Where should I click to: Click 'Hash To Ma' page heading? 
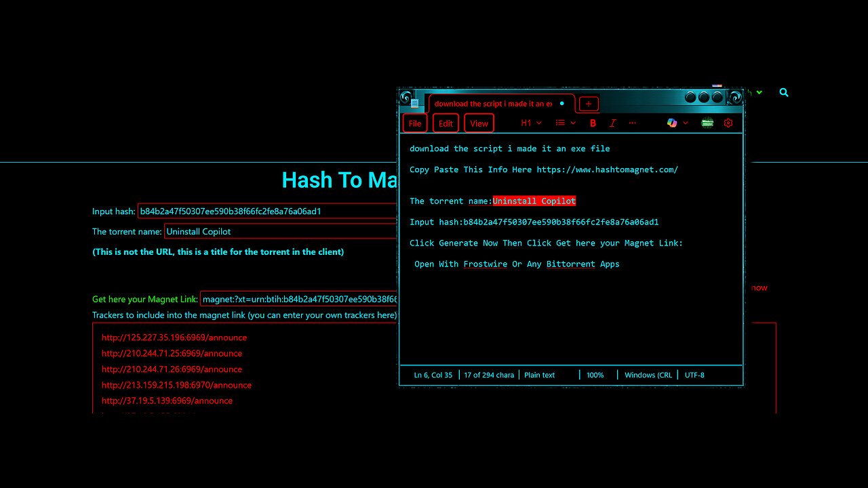click(340, 180)
